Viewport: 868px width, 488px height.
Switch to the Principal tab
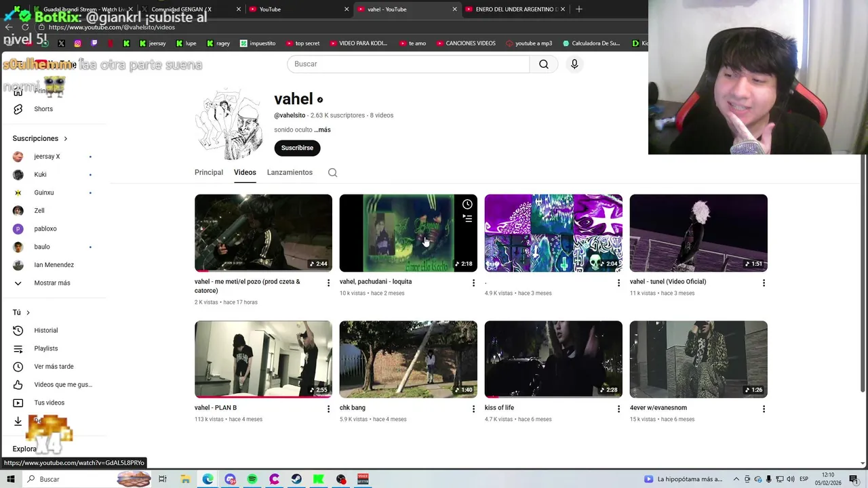(209, 173)
